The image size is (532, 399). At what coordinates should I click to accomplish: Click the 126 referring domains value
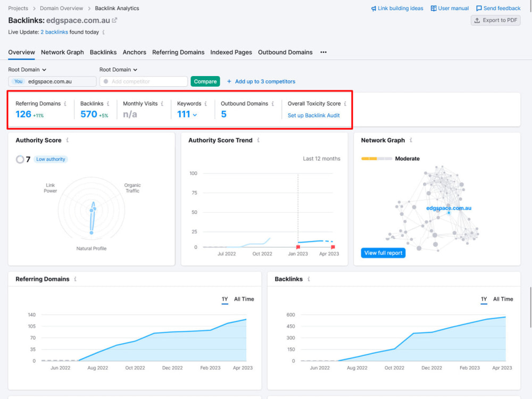point(23,114)
